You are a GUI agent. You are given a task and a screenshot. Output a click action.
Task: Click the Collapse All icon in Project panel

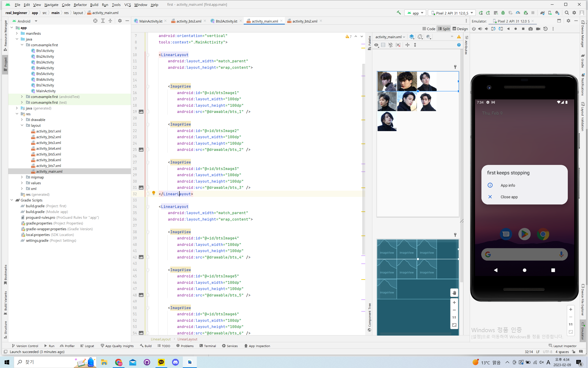pyautogui.click(x=110, y=21)
